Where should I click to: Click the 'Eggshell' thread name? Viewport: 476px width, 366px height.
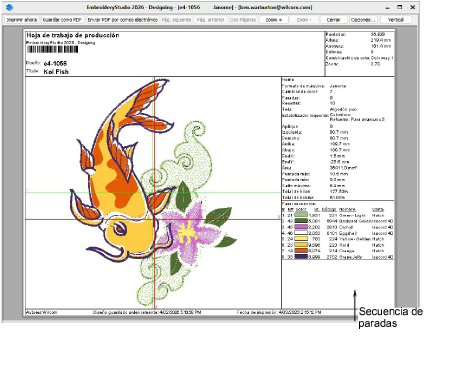pos(348,233)
